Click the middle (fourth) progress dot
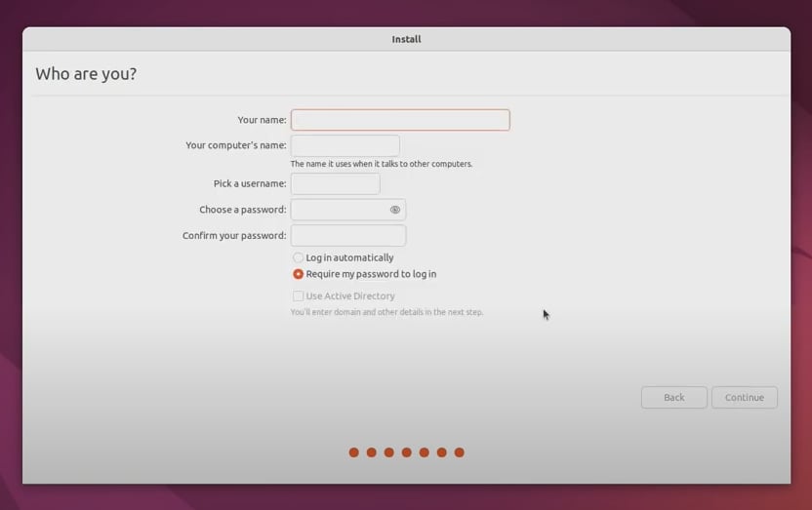This screenshot has height=510, width=812. tap(407, 452)
